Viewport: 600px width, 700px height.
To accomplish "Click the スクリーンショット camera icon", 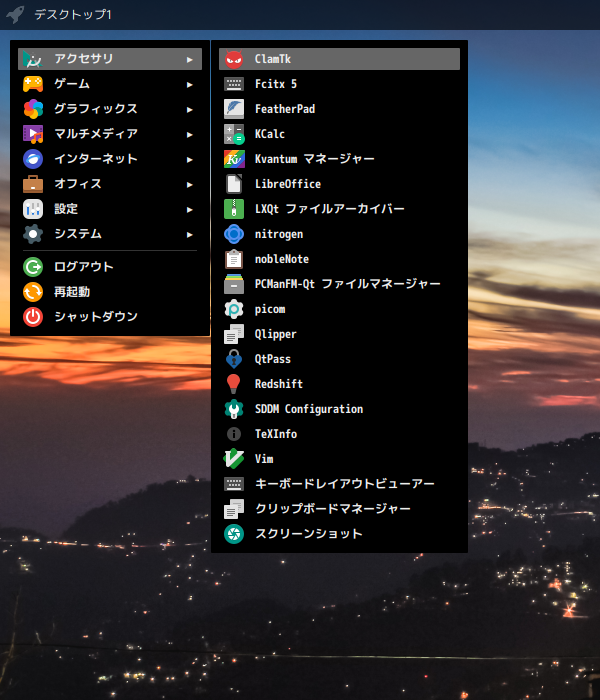I will point(234,534).
